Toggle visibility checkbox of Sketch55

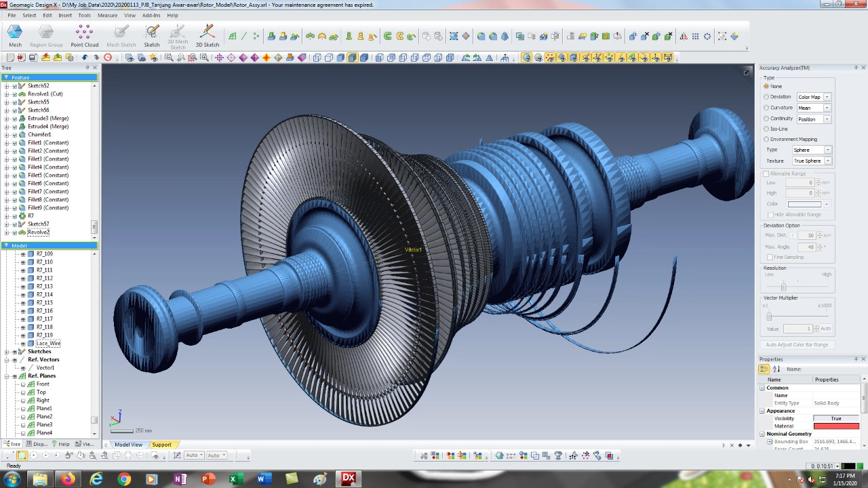coord(15,102)
